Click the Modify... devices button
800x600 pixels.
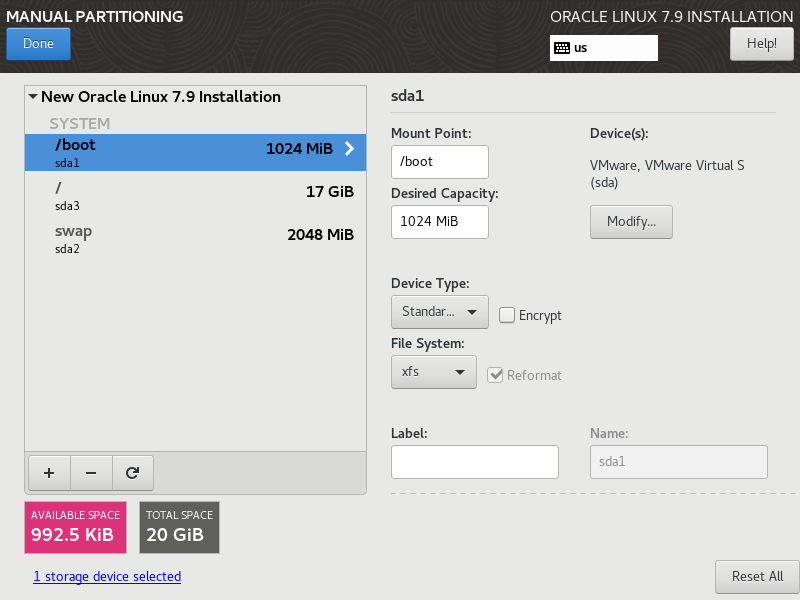coord(631,221)
